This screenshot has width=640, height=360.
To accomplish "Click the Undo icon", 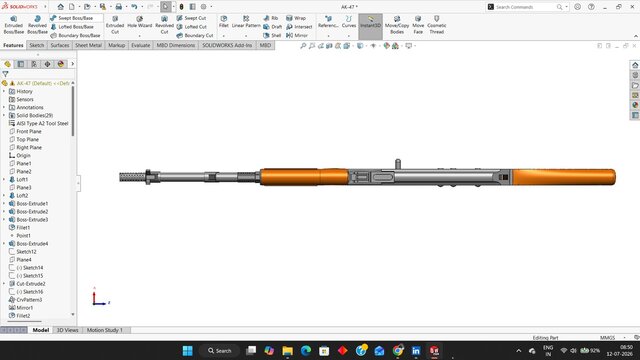I will point(134,7).
